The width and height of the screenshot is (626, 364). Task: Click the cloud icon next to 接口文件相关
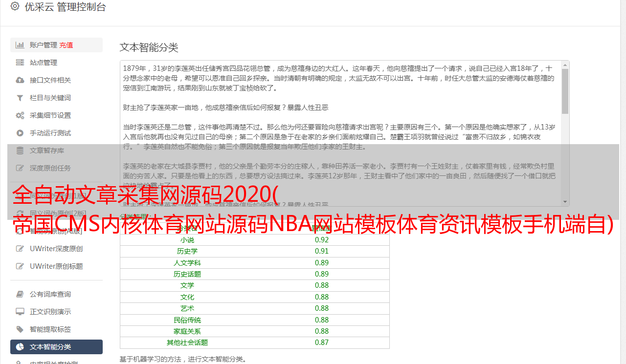[x=20, y=80]
